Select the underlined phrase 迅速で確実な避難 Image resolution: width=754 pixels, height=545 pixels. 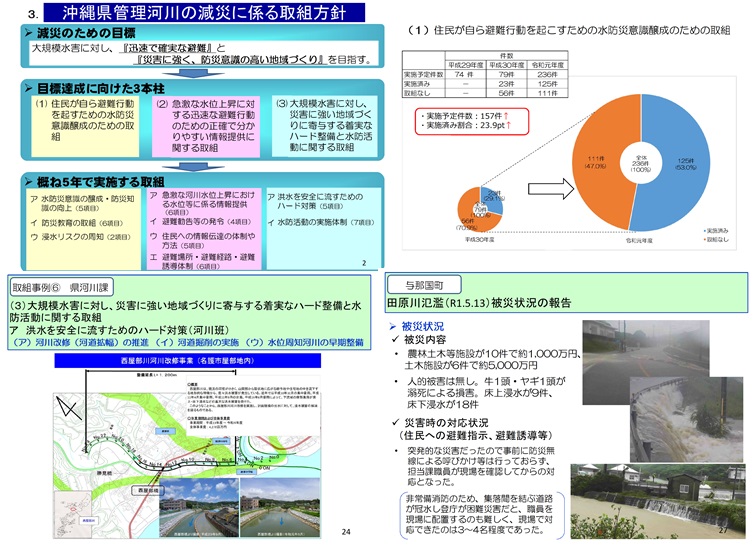[168, 48]
